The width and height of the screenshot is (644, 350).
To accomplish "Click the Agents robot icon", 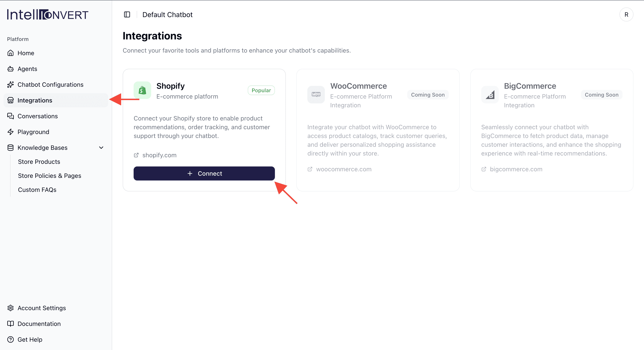I will [11, 69].
